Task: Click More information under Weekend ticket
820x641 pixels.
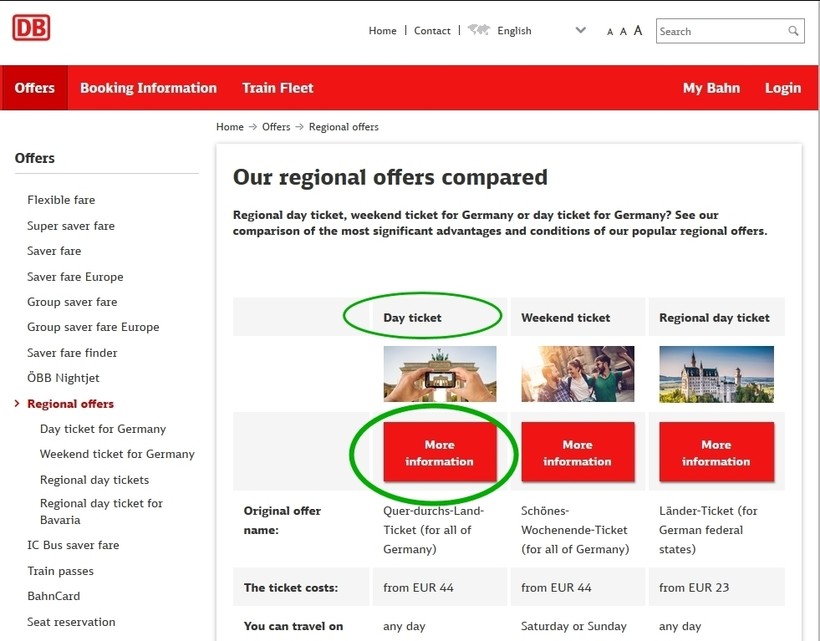Action: (577, 453)
